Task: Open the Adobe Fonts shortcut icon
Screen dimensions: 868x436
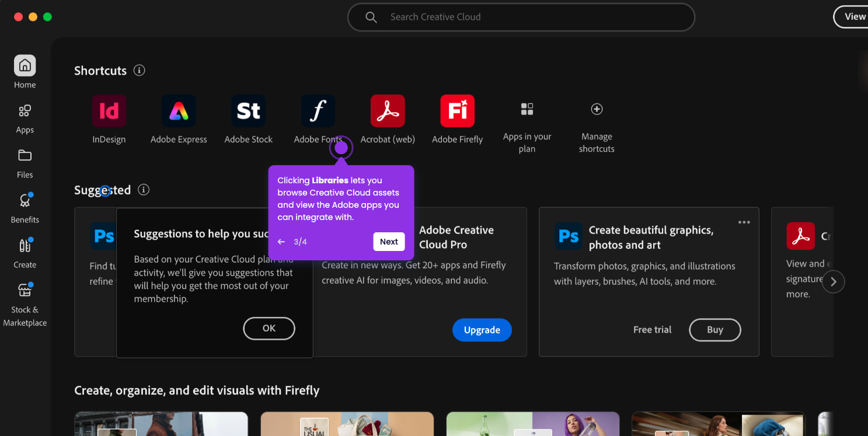Action: pos(318,111)
